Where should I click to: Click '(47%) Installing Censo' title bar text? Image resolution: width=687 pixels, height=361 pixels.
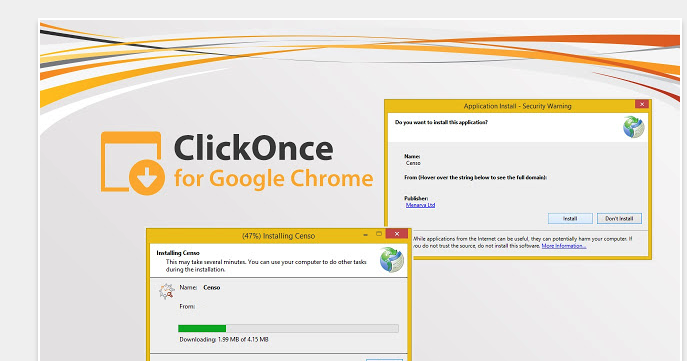tap(279, 236)
